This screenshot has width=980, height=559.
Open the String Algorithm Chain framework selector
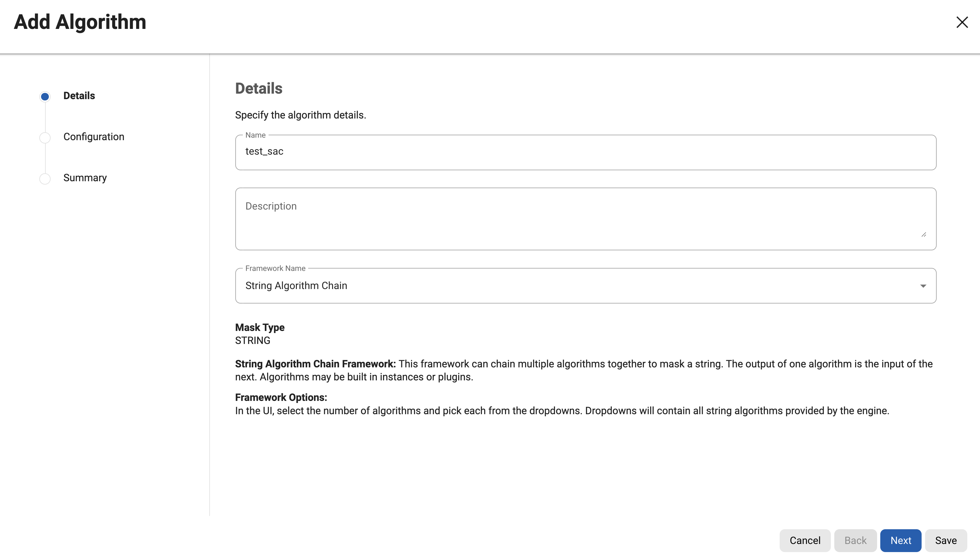[576, 286]
